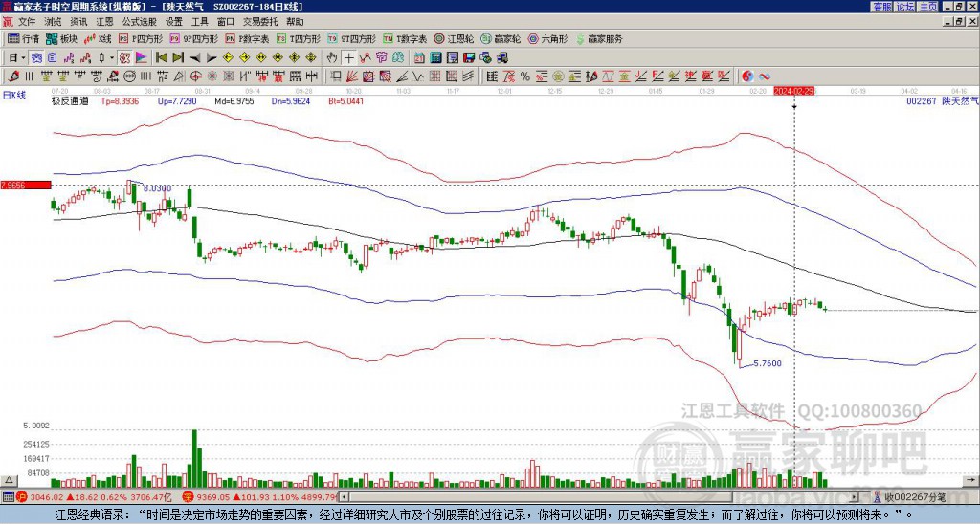Click the 002267 陕天然气 stock label
Image resolution: width=980 pixels, height=524 pixels.
point(943,101)
